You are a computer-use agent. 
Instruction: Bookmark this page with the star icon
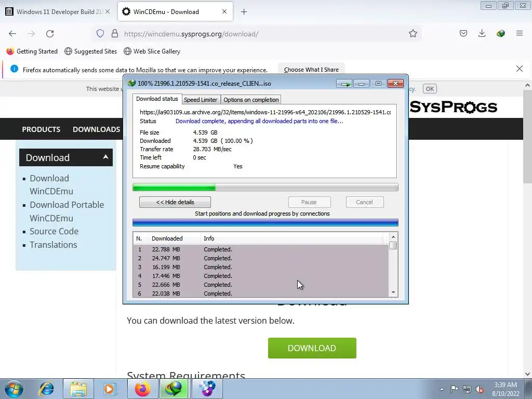(x=413, y=33)
